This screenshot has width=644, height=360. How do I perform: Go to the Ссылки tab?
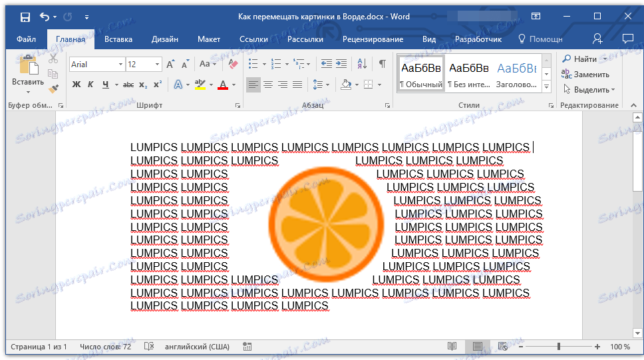click(x=253, y=39)
